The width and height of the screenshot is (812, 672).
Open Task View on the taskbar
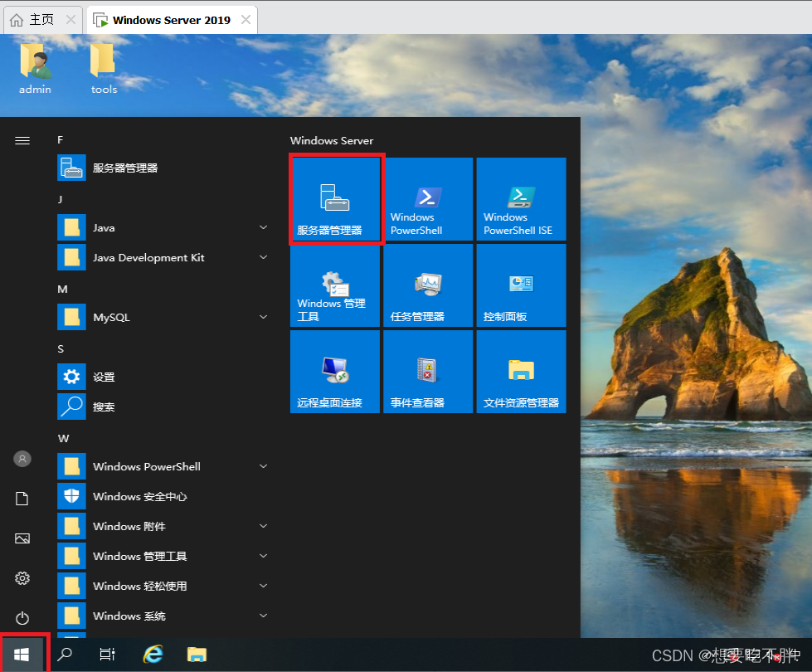click(107, 655)
